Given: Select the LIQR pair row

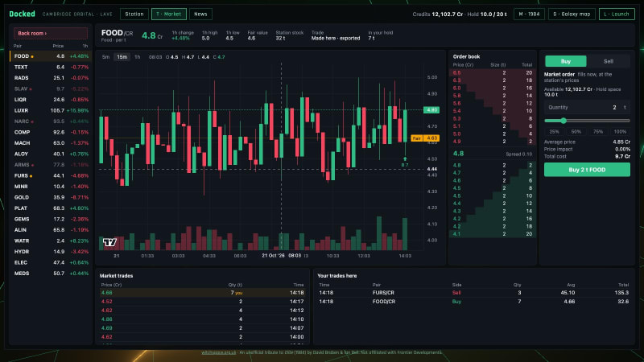Looking at the screenshot, I should click(50, 100).
